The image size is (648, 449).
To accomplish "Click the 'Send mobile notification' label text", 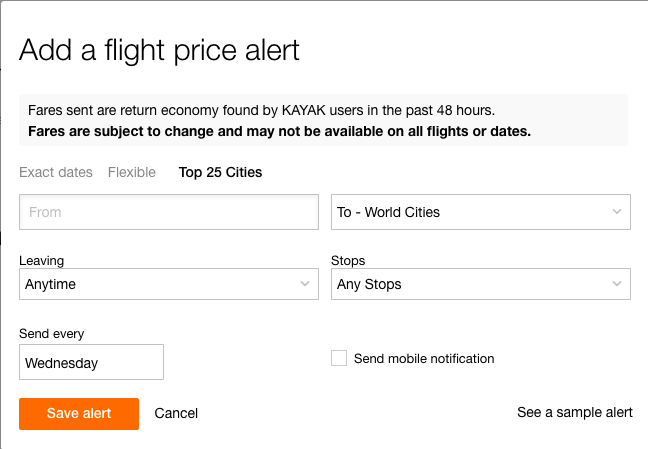I will (424, 358).
